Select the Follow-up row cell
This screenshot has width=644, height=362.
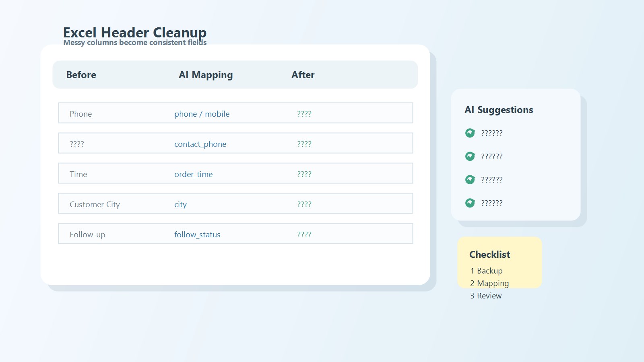(87, 234)
